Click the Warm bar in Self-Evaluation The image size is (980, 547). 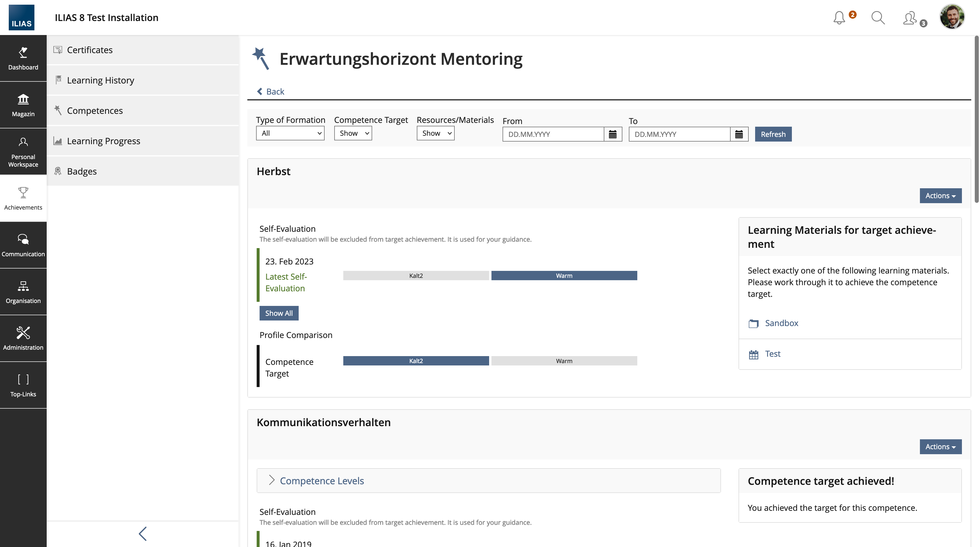click(x=564, y=276)
